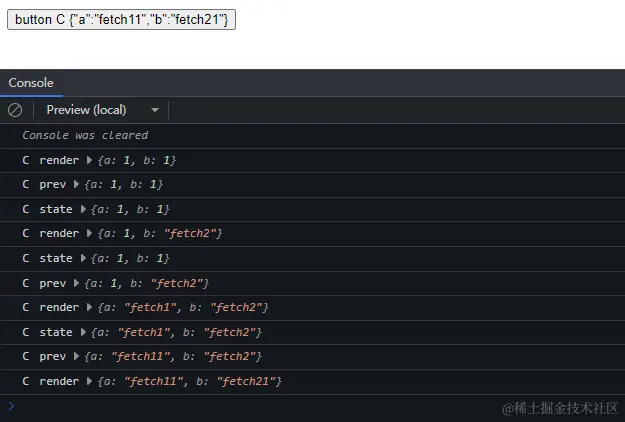Expand render object {a: "fetch1", b: "fetch2"}

pyautogui.click(x=90, y=307)
